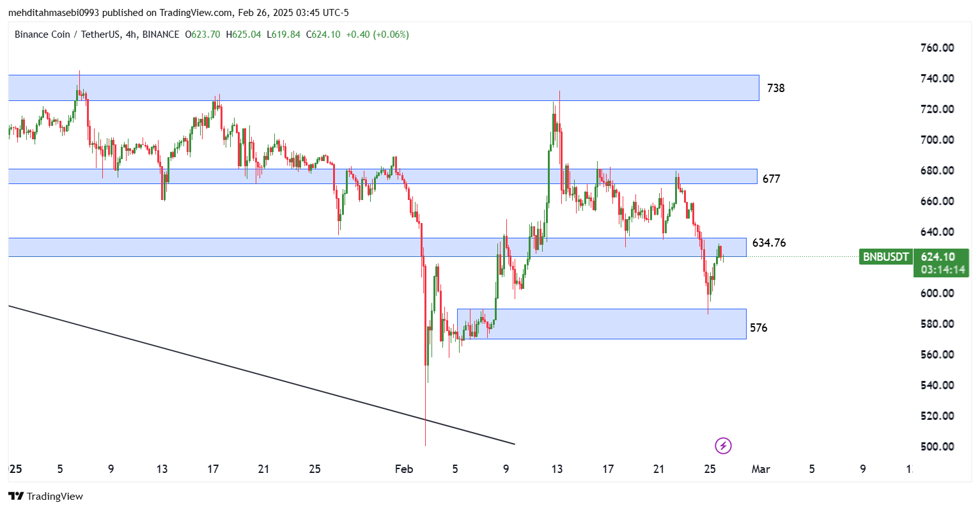Click the 03:14:14 candle countdown timer

point(942,270)
